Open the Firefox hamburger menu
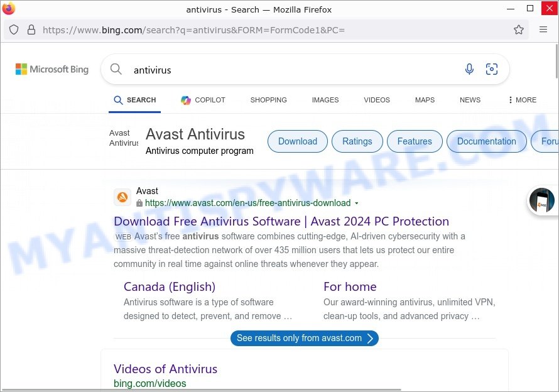Image resolution: width=559 pixels, height=392 pixels. coord(543,30)
